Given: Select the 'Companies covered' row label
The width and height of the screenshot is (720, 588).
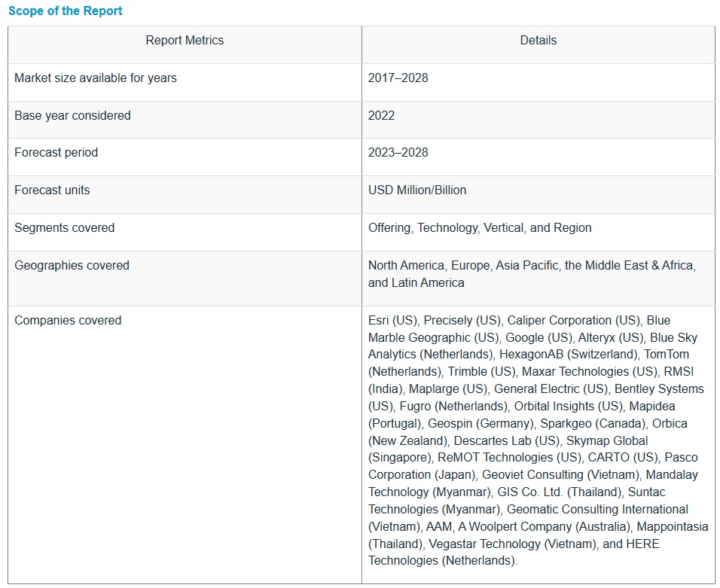Looking at the screenshot, I should (x=68, y=321).
